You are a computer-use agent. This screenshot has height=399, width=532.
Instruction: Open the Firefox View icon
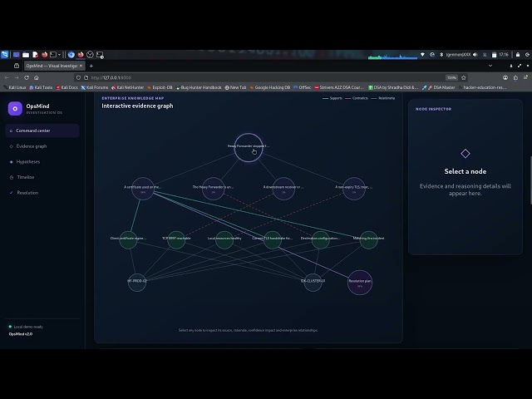pos(17,66)
